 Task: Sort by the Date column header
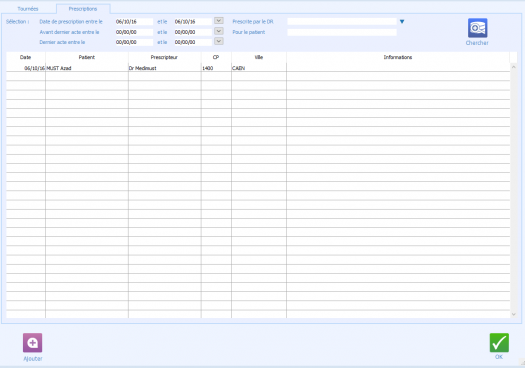[25, 57]
